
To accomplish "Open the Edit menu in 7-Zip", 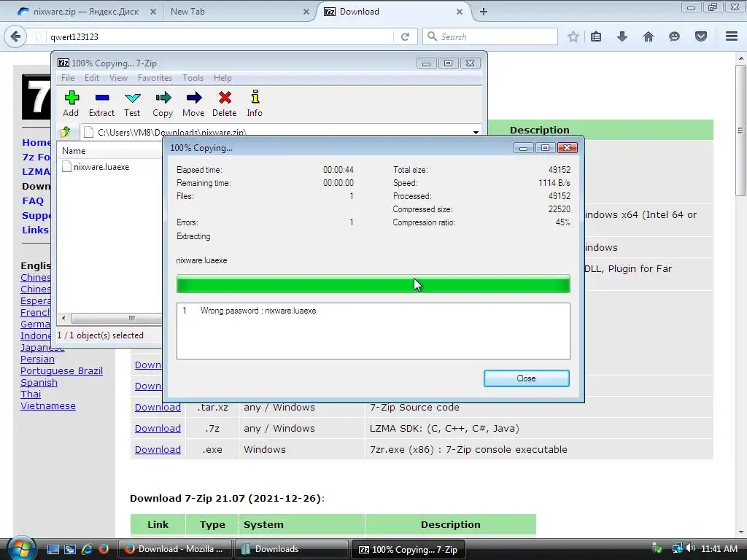I will click(x=91, y=77).
